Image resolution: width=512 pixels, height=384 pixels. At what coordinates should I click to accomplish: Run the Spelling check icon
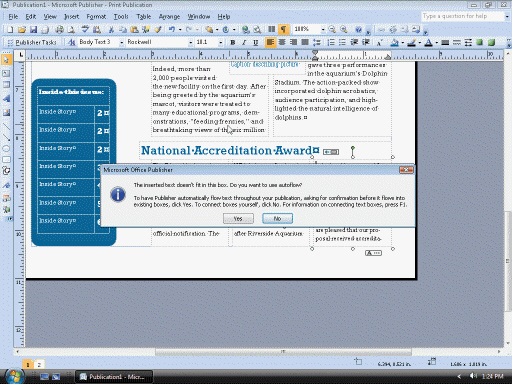[x=85, y=30]
